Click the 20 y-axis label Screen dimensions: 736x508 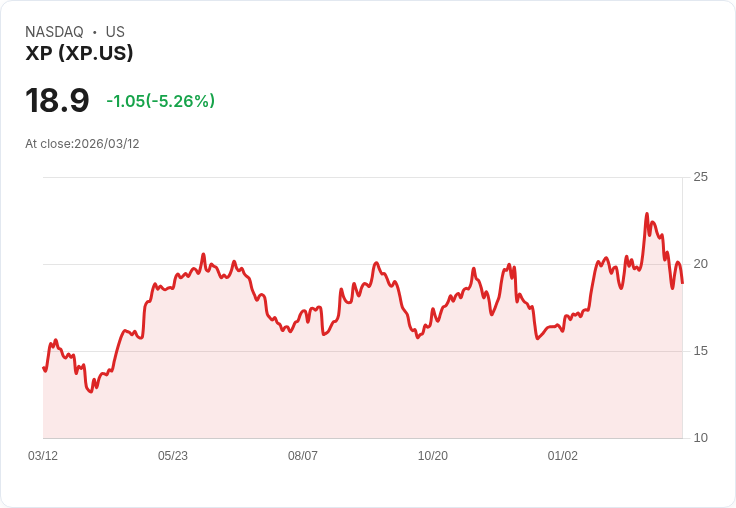pos(700,264)
